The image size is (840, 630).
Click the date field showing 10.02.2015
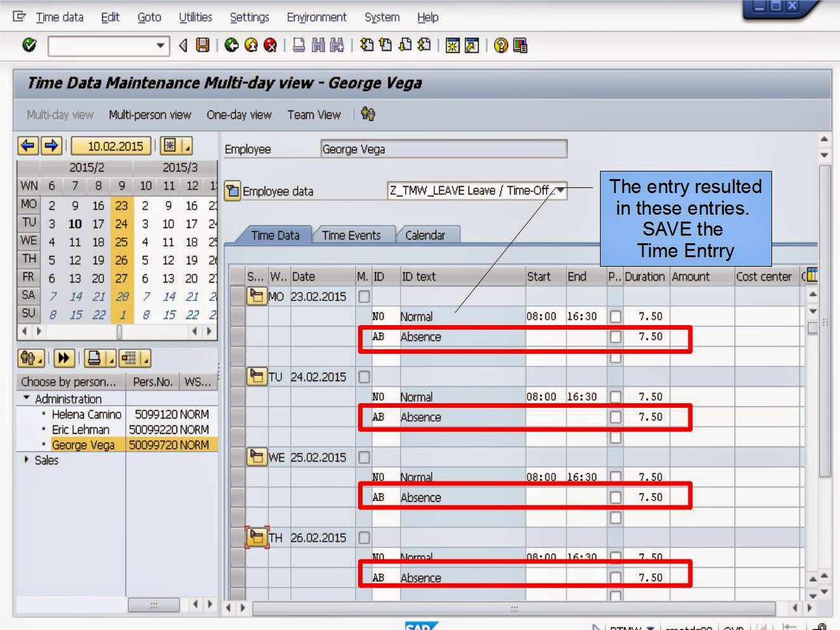(x=112, y=145)
